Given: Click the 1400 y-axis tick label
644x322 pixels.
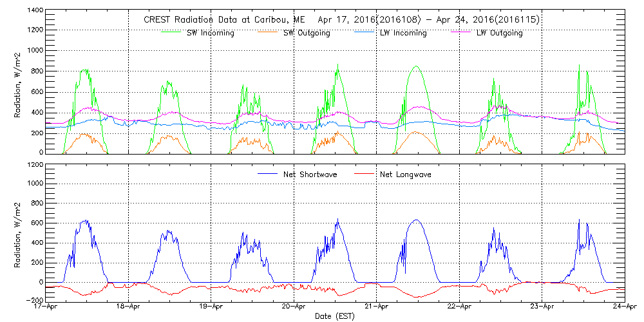Looking at the screenshot, I should coord(35,11).
